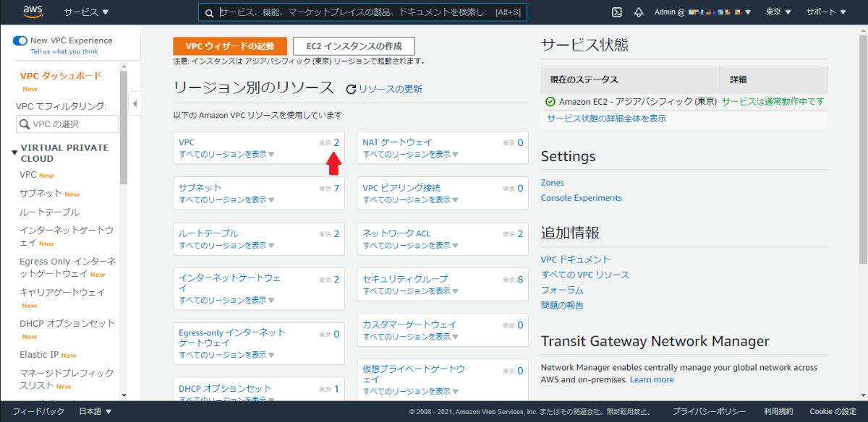Open プライバシーポリシー footer link
868x422 pixels.
pyautogui.click(x=709, y=411)
